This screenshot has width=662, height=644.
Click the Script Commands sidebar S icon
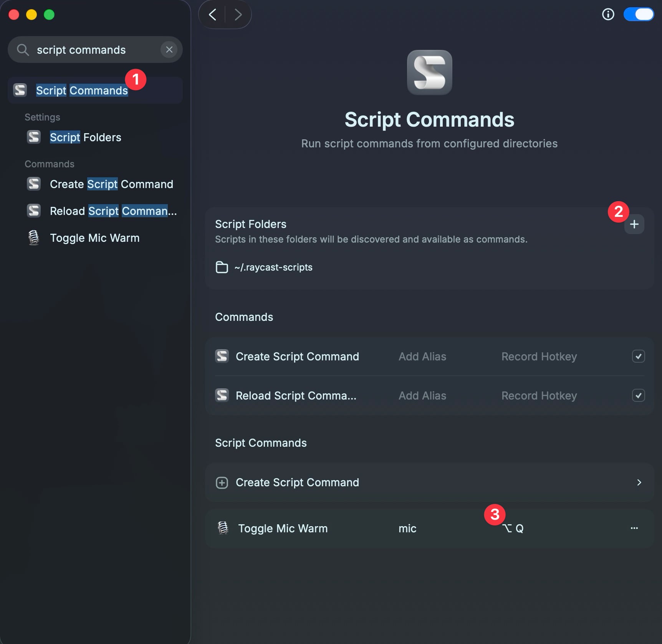tap(20, 90)
